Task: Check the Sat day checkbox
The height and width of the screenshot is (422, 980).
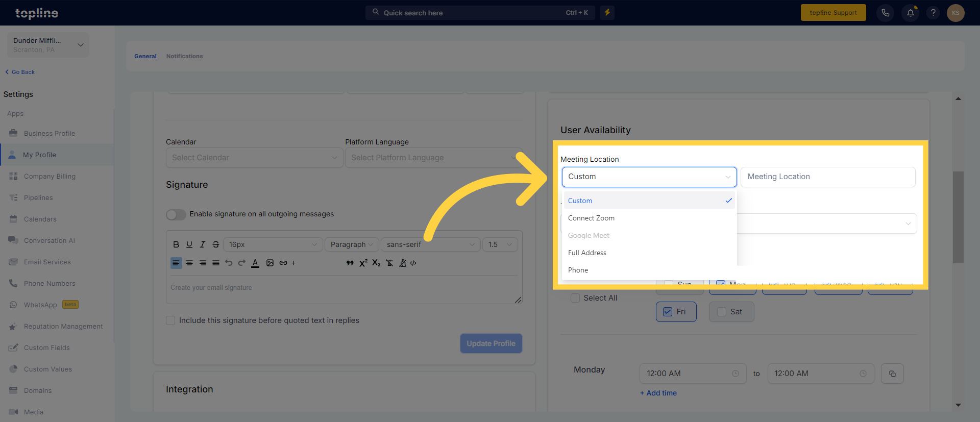Action: pyautogui.click(x=722, y=312)
